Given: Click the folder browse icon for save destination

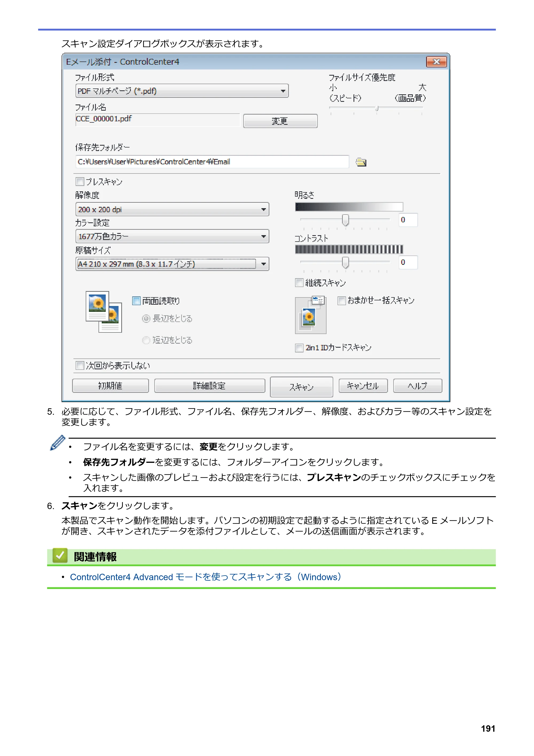Looking at the screenshot, I should tap(361, 162).
